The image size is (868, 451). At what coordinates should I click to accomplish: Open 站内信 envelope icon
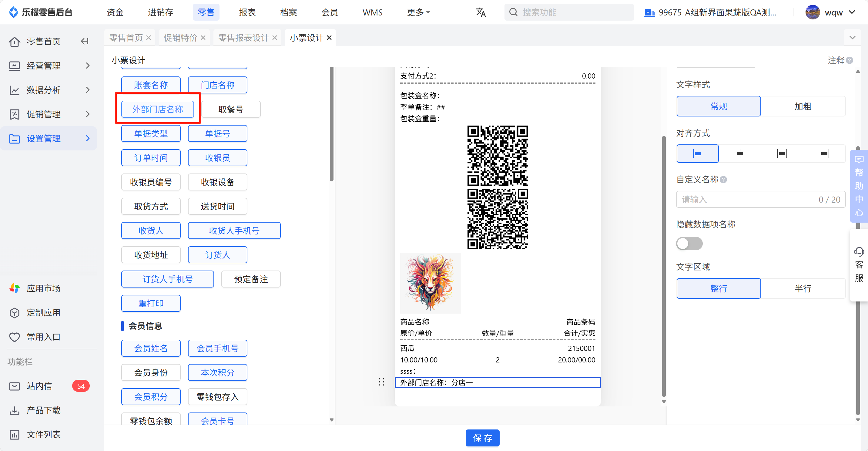pyautogui.click(x=15, y=386)
